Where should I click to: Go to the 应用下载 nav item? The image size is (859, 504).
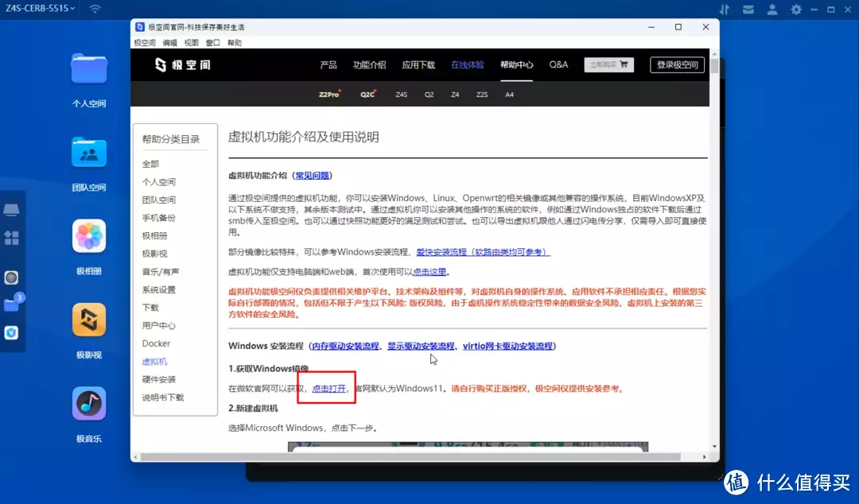point(418,64)
